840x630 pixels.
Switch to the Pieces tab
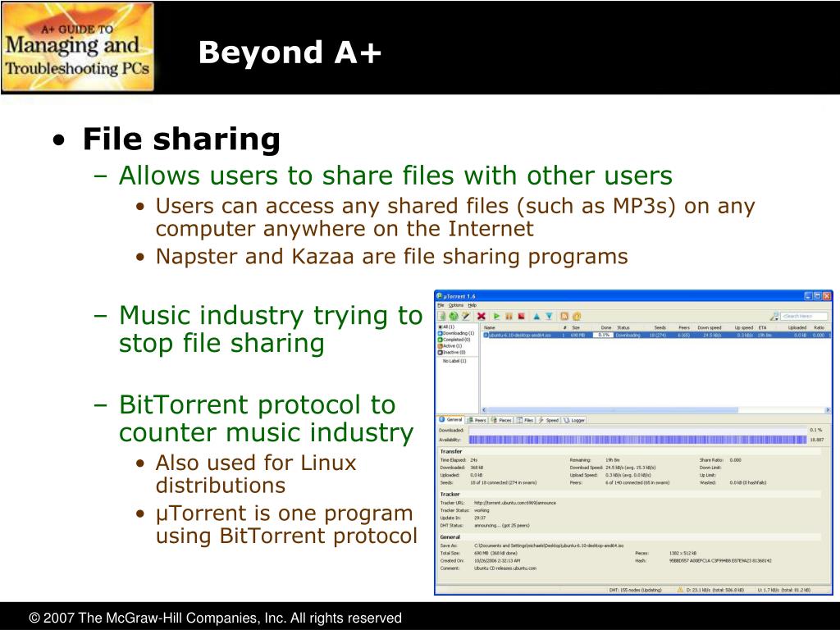click(502, 421)
